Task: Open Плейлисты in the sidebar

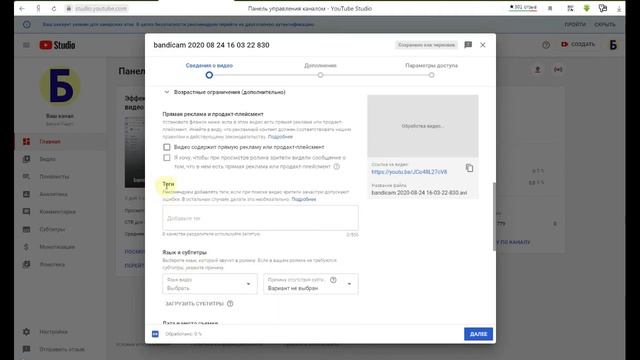Action: (x=60, y=176)
